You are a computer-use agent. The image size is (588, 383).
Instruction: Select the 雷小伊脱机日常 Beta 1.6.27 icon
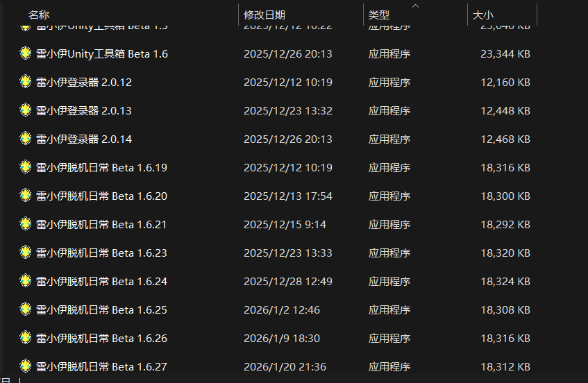[26, 366]
